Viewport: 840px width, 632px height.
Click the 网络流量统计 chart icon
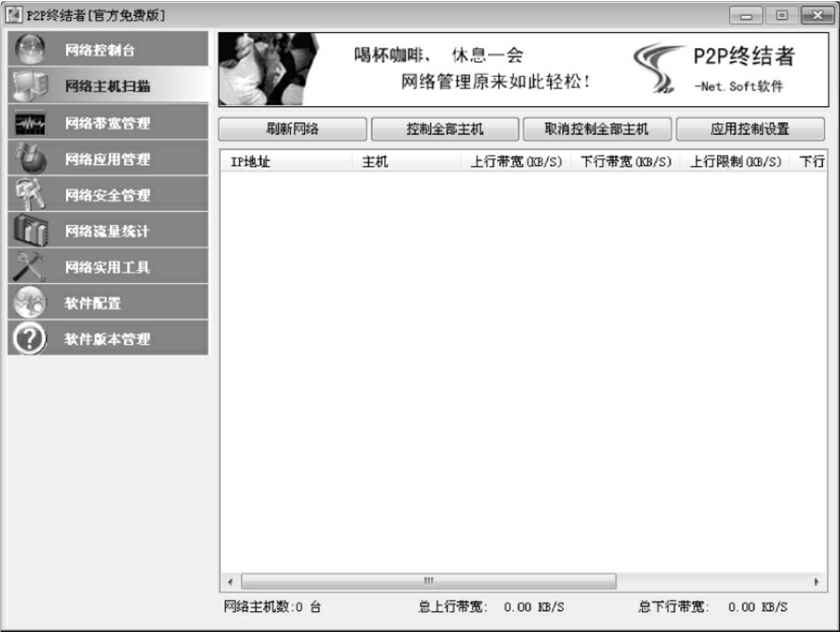[x=30, y=230]
